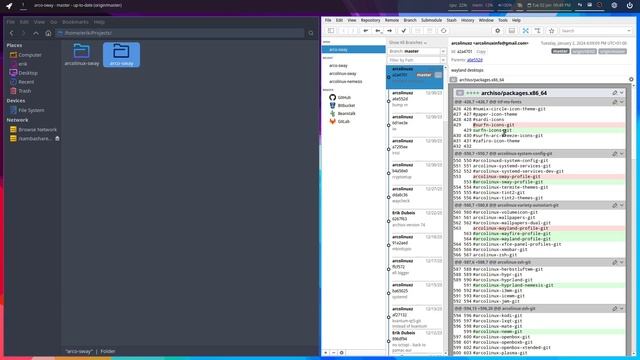Open the Bookmarks menu in file manager
The image size is (640, 360).
point(76,22)
